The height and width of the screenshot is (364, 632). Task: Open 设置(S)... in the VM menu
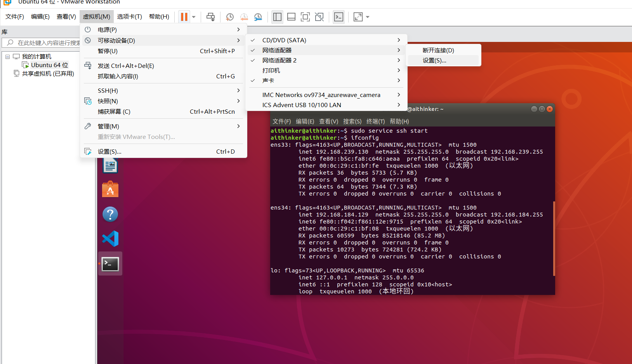click(163, 151)
